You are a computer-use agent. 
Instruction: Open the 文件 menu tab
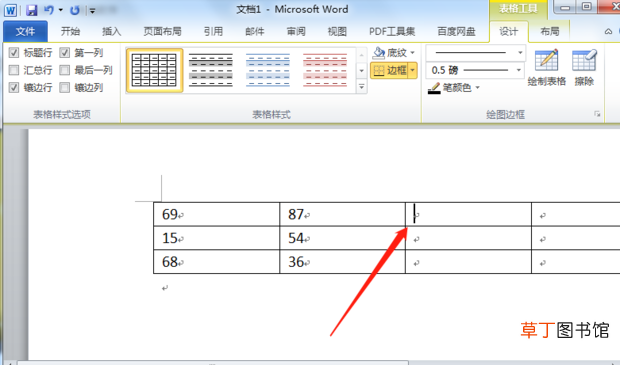[25, 31]
